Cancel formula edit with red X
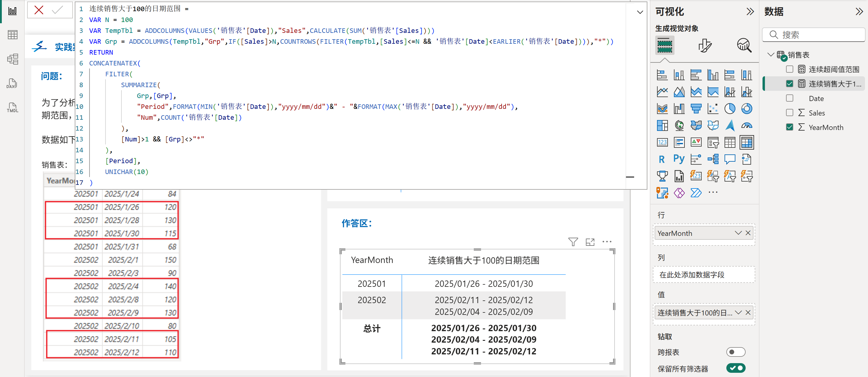 tap(39, 10)
